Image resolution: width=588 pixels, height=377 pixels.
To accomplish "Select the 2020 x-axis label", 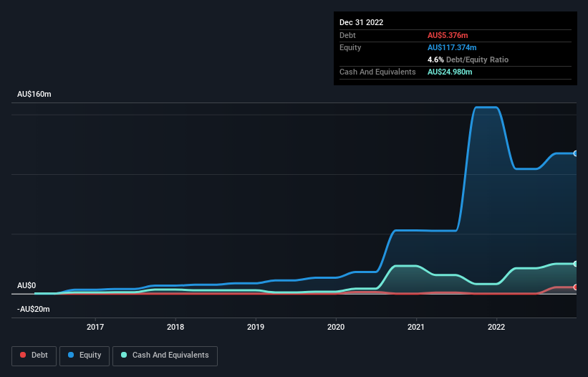I will (336, 327).
